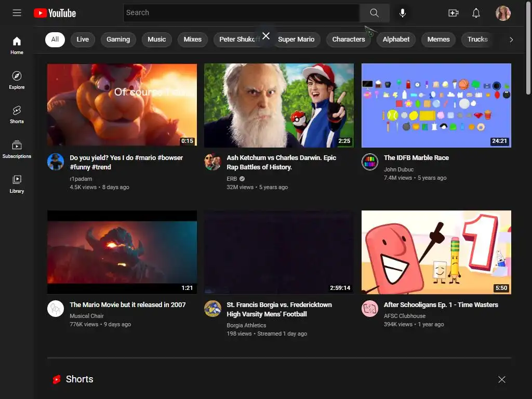The width and height of the screenshot is (532, 399).
Task: Open the After Schooligans thumbnail
Action: click(x=436, y=252)
